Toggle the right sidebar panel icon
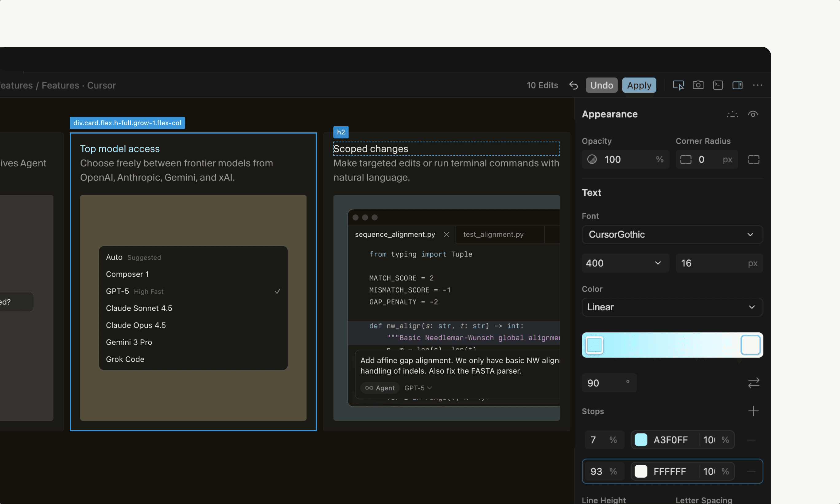The image size is (840, 504). tap(737, 85)
